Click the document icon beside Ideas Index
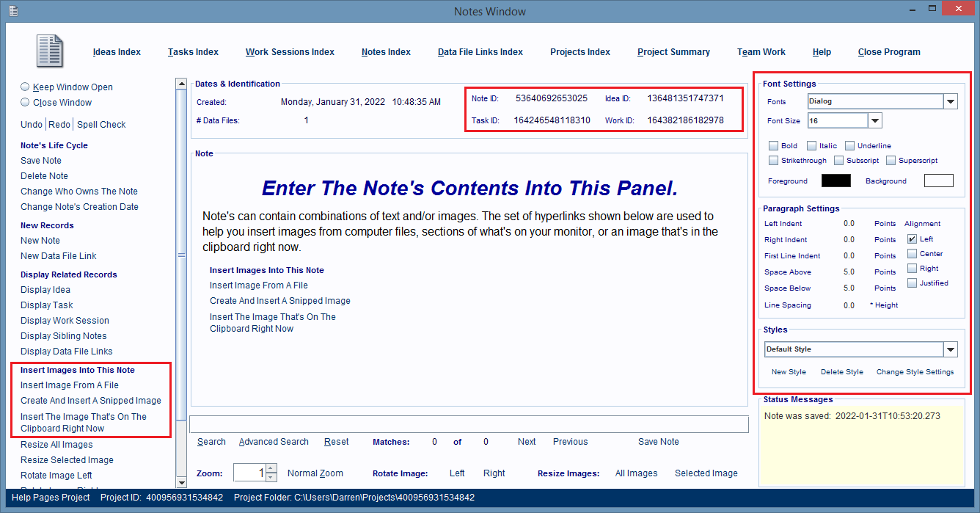The width and height of the screenshot is (980, 513). pyautogui.click(x=50, y=51)
